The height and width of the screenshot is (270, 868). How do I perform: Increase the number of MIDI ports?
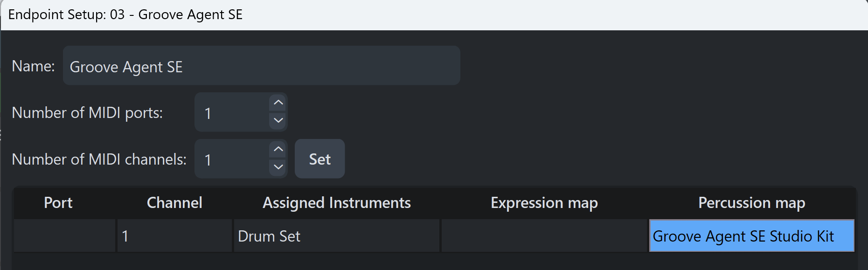coord(278,103)
